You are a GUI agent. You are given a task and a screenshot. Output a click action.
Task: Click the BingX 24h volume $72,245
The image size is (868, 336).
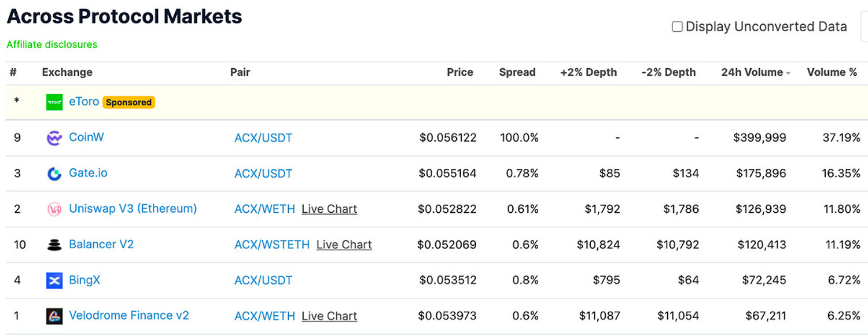coord(764,280)
